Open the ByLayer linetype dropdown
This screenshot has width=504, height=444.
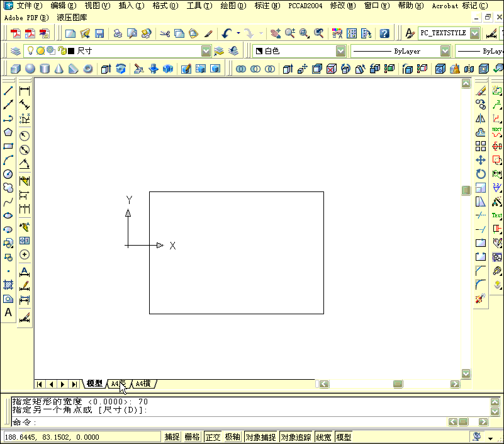pyautogui.click(x=444, y=50)
